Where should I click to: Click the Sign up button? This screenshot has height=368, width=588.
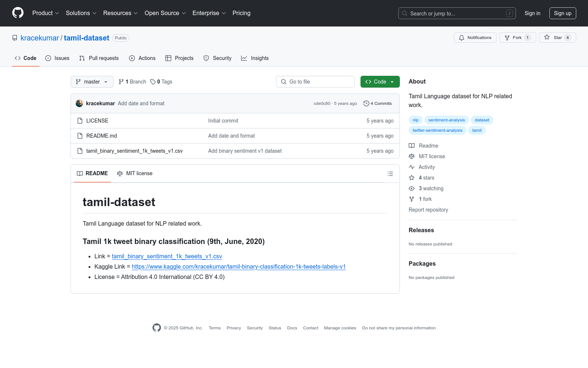tap(563, 13)
